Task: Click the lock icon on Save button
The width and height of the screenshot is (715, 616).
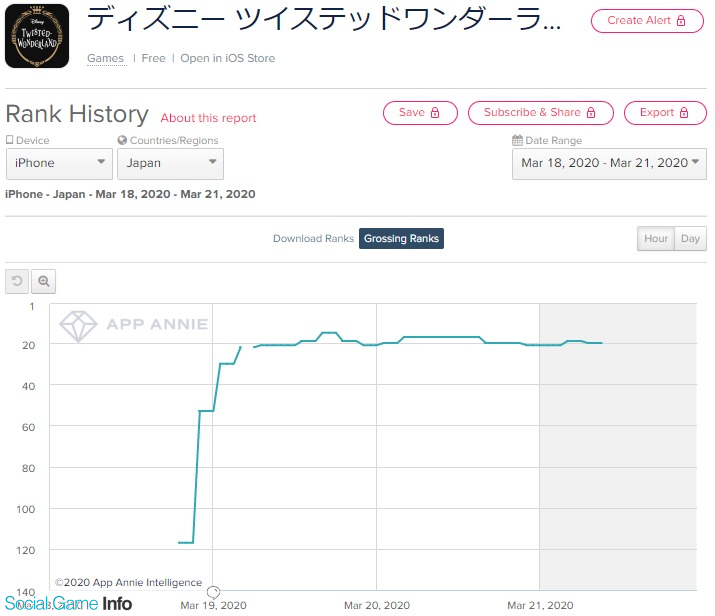Action: (x=435, y=113)
